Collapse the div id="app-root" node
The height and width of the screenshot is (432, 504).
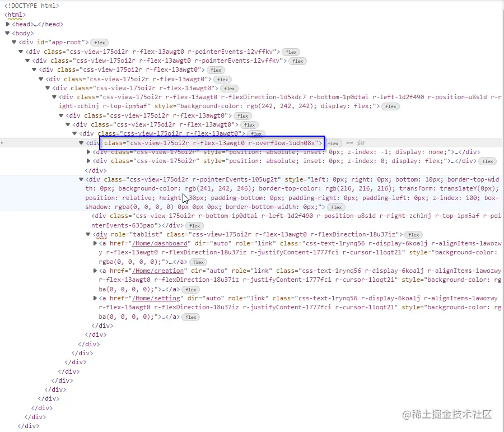pos(14,42)
